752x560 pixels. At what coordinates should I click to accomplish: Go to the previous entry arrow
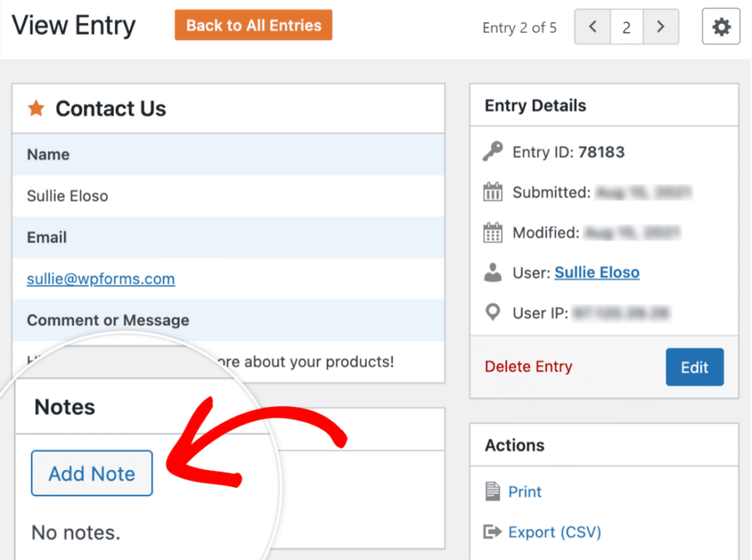click(x=593, y=27)
